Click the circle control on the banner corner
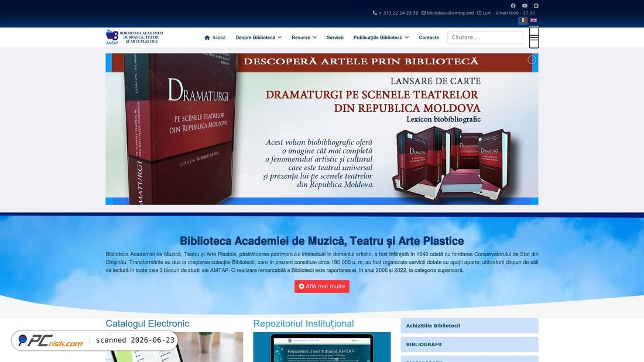 pyautogui.click(x=532, y=60)
